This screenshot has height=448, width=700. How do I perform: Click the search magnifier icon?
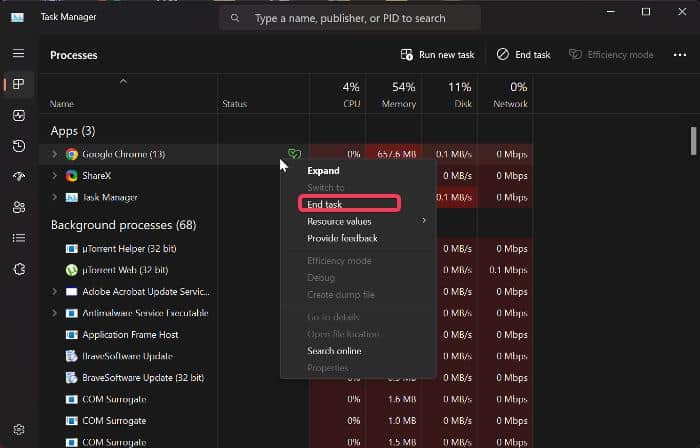[x=235, y=18]
